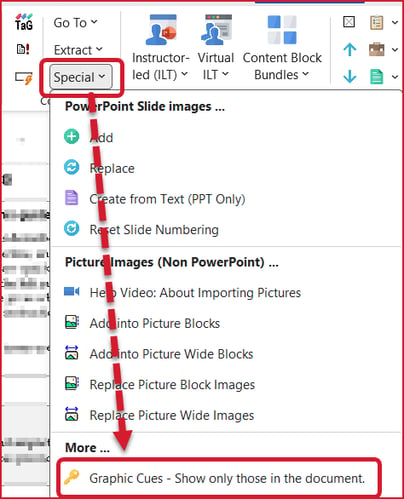Click the green document icon

[377, 77]
